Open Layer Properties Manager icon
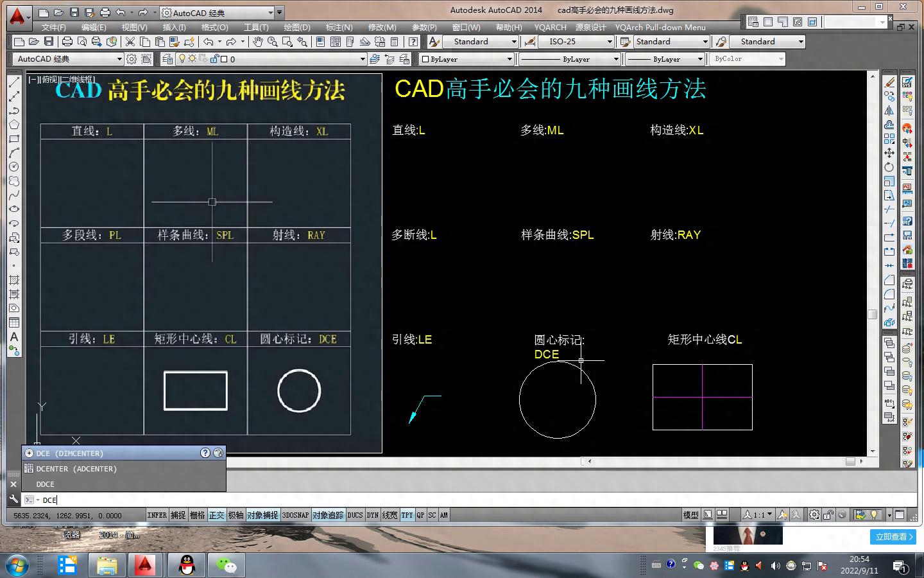924x578 pixels. click(167, 59)
